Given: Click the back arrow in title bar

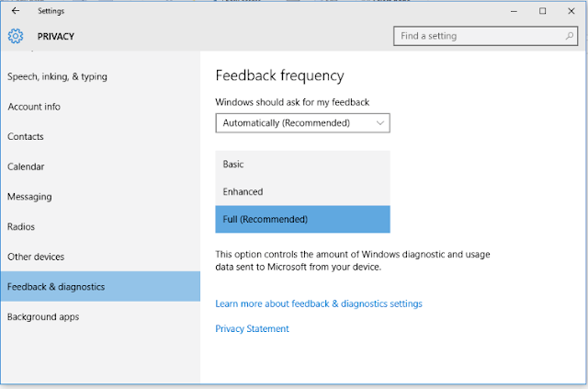Looking at the screenshot, I should pos(15,11).
